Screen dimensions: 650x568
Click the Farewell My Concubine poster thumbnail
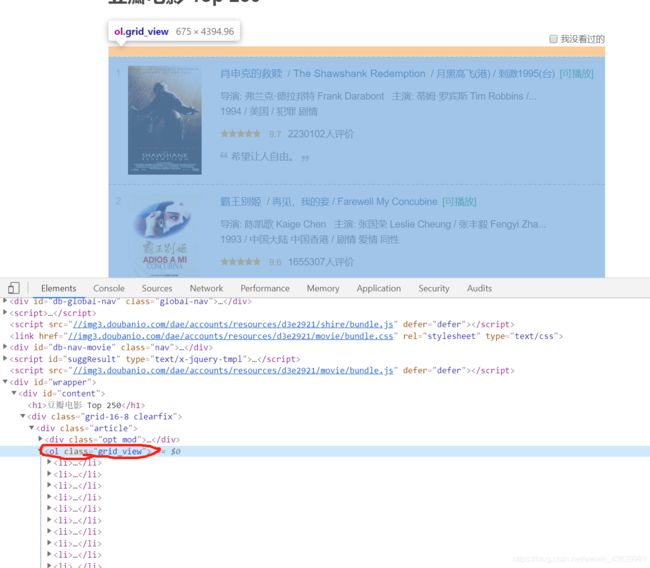coord(165,235)
